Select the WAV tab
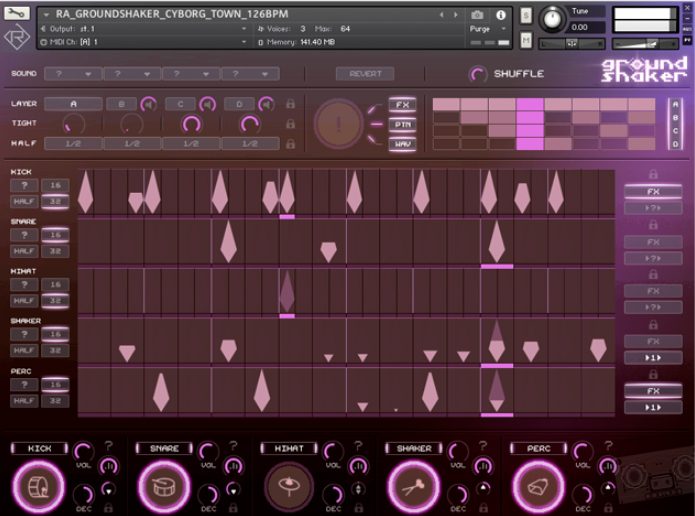This screenshot has width=695, height=516. [402, 144]
